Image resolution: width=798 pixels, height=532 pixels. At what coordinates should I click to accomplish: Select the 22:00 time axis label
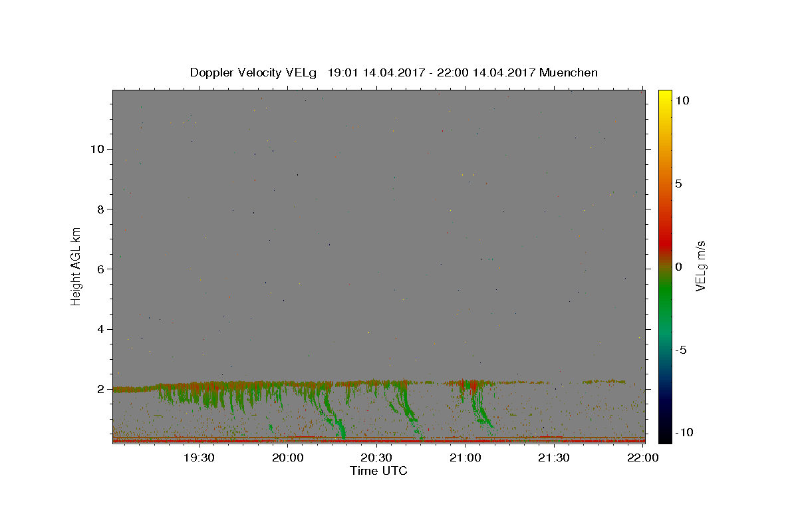(642, 458)
